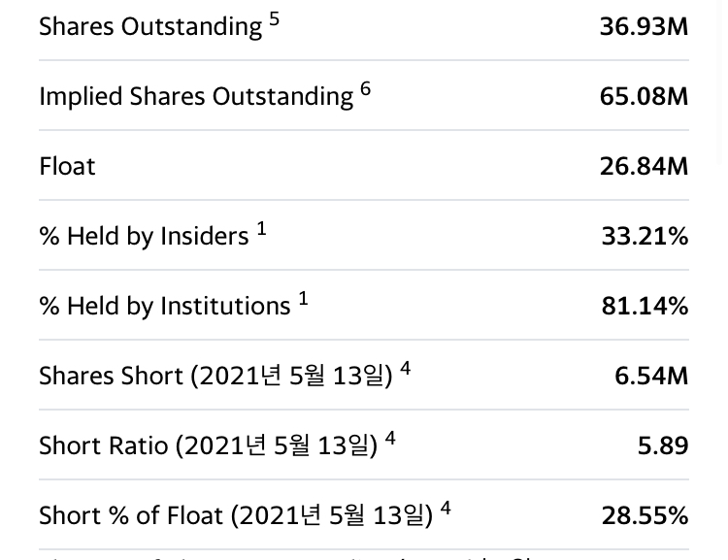Click the Implied Shares Outstanding label
The width and height of the screenshot is (728, 560).
pos(195,97)
